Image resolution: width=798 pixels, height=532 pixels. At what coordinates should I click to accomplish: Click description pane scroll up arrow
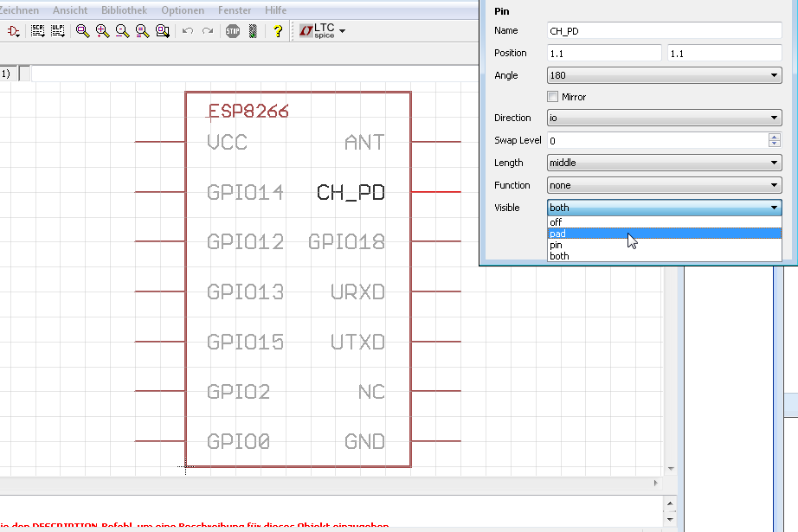click(670, 504)
